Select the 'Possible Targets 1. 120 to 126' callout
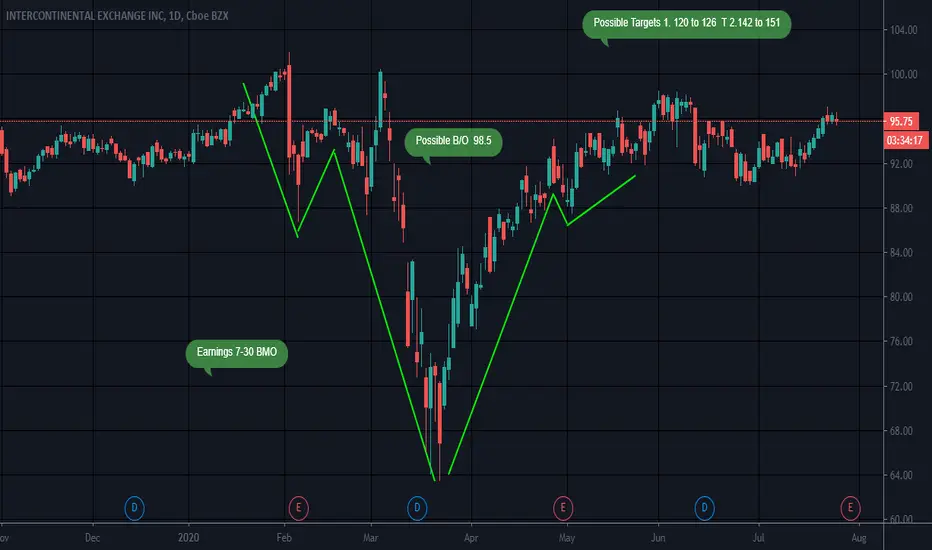932x550 pixels. coord(687,24)
